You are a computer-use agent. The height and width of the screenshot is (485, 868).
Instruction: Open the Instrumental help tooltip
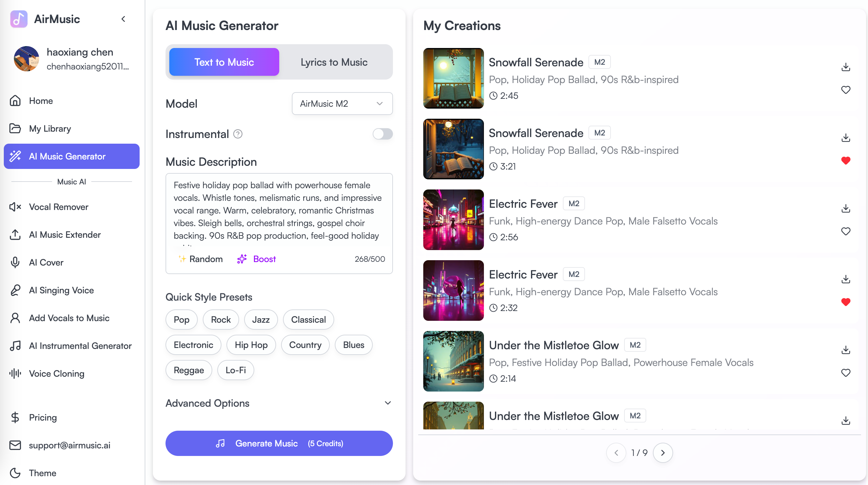[238, 134]
